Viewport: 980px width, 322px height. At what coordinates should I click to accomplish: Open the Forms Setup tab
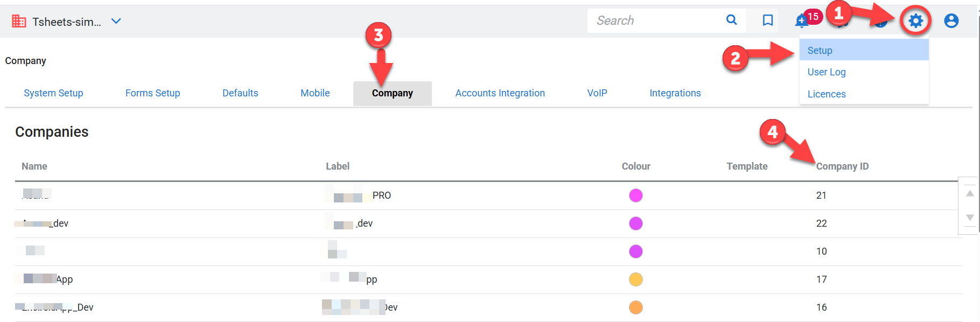(x=152, y=93)
